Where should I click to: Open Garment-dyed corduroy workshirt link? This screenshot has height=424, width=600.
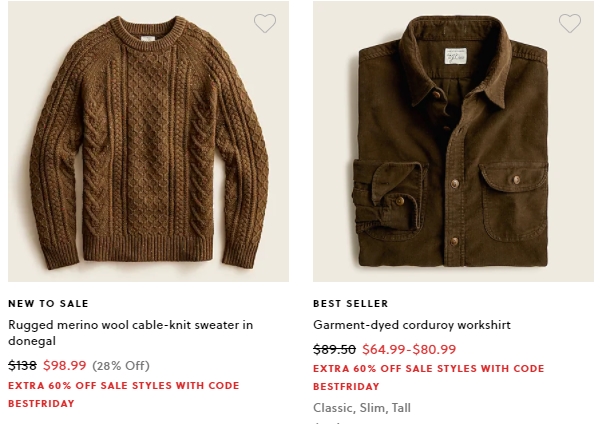point(412,325)
